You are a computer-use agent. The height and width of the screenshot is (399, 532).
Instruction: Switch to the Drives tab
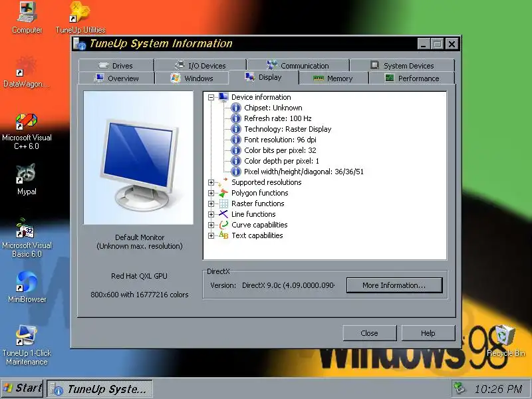(116, 65)
